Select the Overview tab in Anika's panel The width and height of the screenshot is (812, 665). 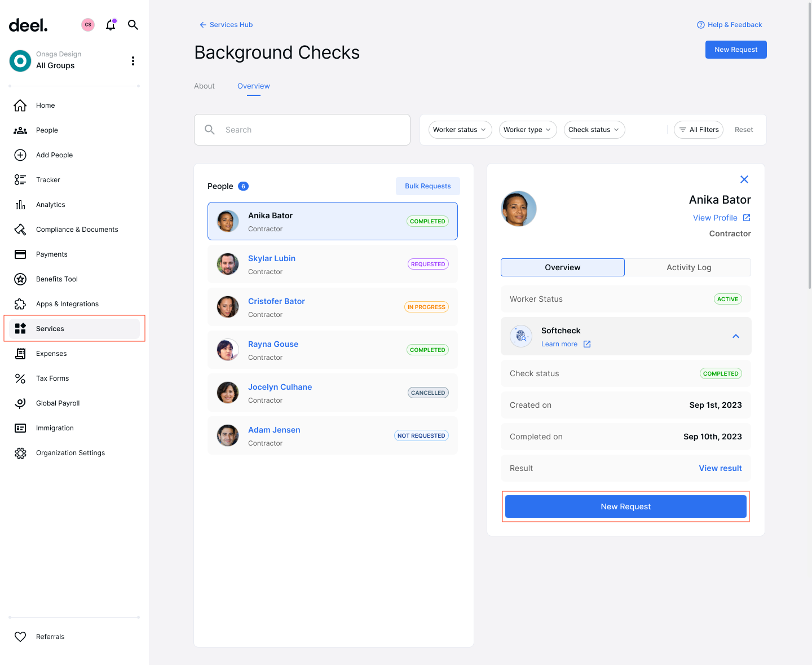click(563, 267)
